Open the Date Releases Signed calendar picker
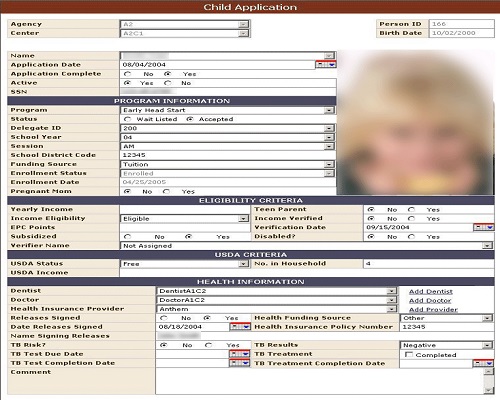500x400 pixels. pos(240,327)
